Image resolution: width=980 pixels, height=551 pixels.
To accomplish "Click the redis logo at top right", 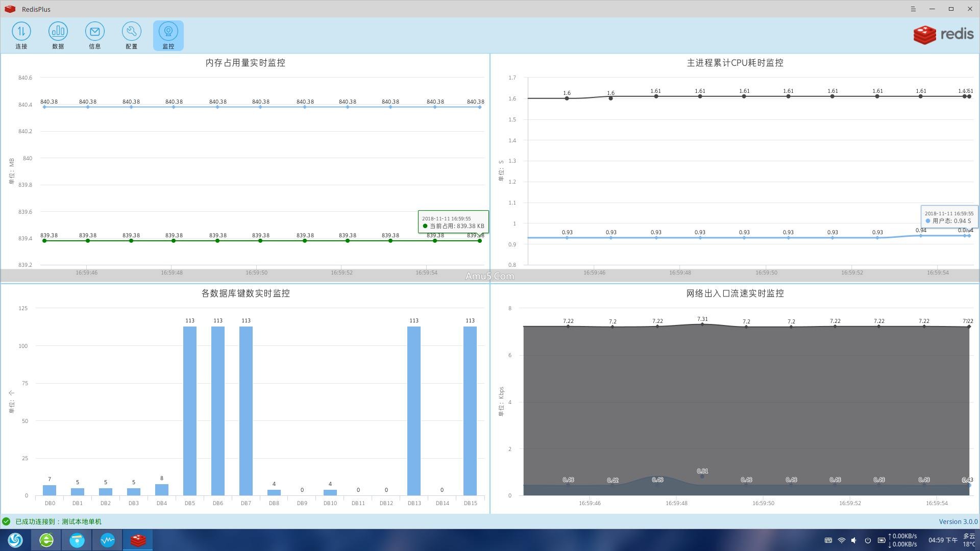I will point(943,35).
